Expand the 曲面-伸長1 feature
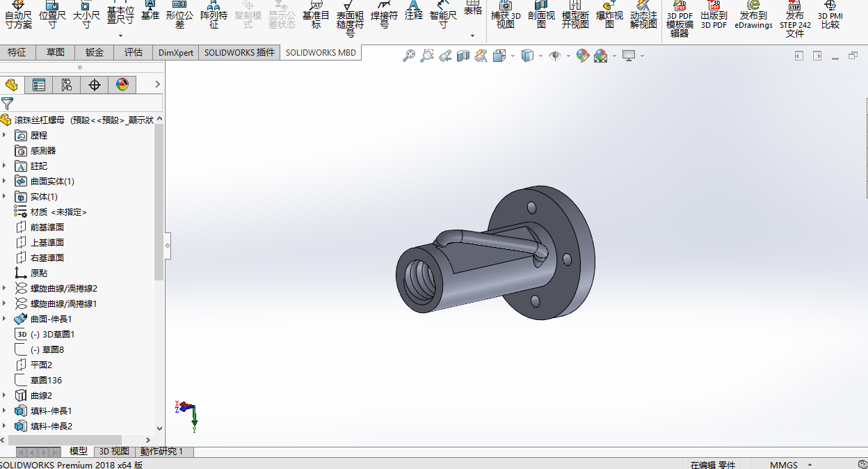This screenshot has height=469, width=868. (x=4, y=319)
